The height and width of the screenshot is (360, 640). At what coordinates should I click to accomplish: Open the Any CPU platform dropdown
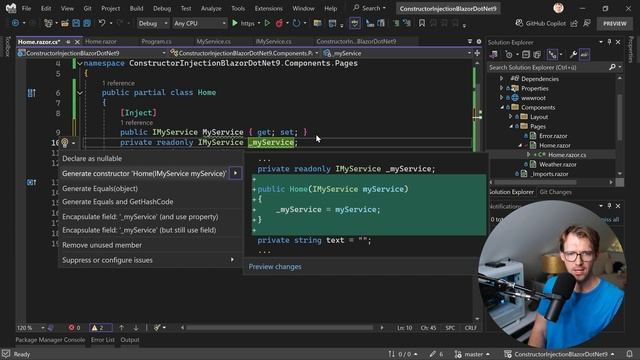click(200, 23)
